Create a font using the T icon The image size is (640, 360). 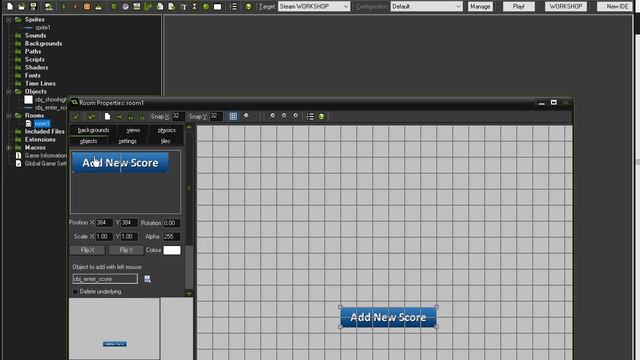click(183, 7)
